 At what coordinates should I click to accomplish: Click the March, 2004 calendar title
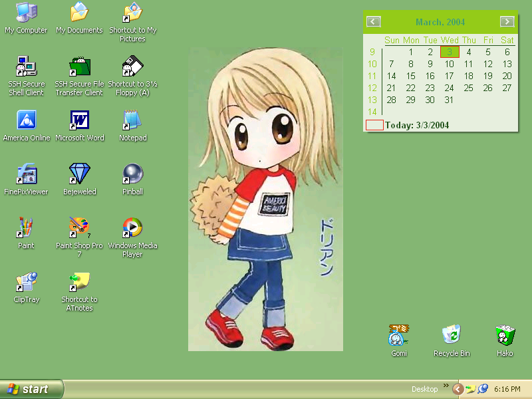pos(440,22)
